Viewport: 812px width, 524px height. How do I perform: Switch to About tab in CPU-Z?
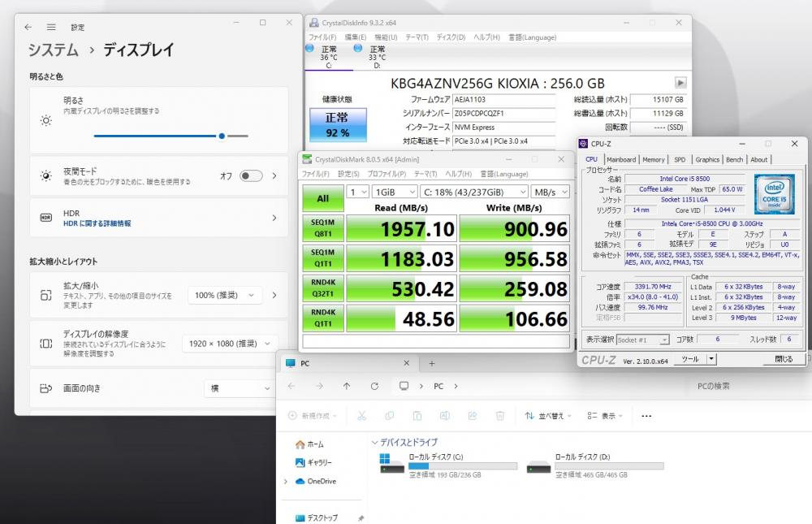point(758,159)
